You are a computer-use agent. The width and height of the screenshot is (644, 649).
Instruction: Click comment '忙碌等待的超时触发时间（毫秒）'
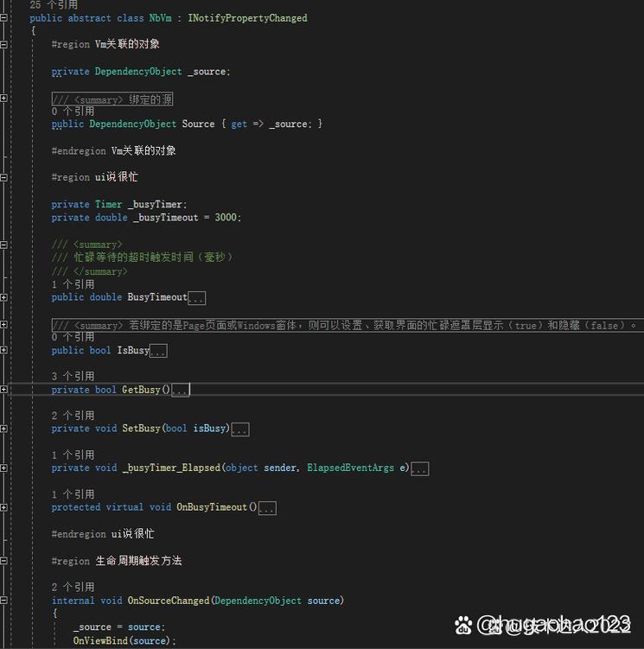click(x=153, y=258)
